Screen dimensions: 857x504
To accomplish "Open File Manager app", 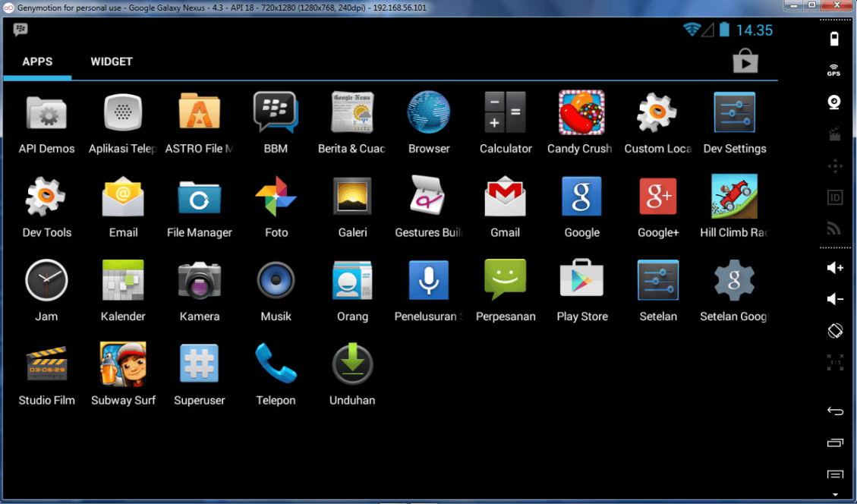I will [200, 197].
